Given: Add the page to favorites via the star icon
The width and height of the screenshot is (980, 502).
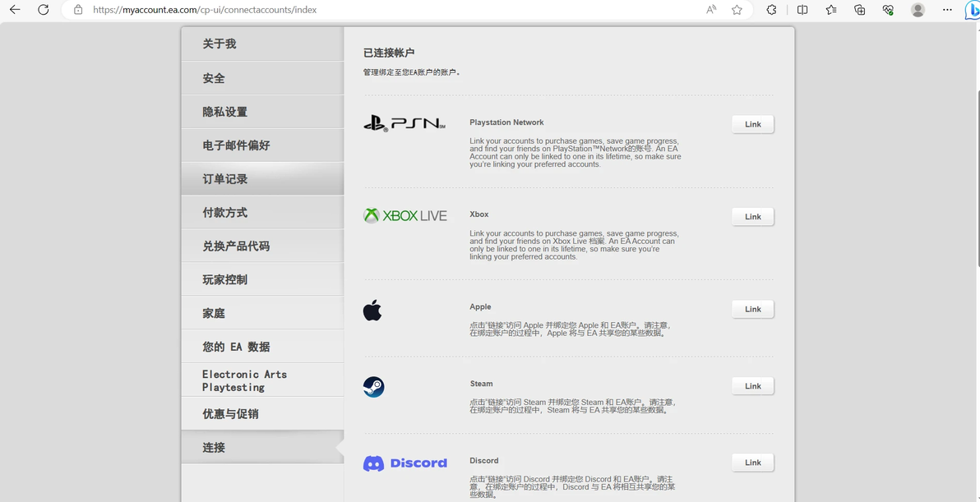Looking at the screenshot, I should [x=737, y=9].
